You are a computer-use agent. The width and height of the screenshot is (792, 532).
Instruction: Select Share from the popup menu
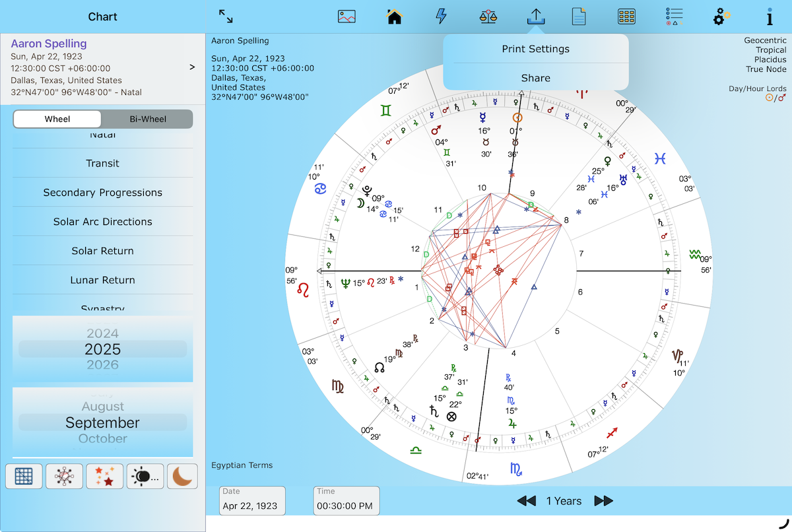click(535, 78)
